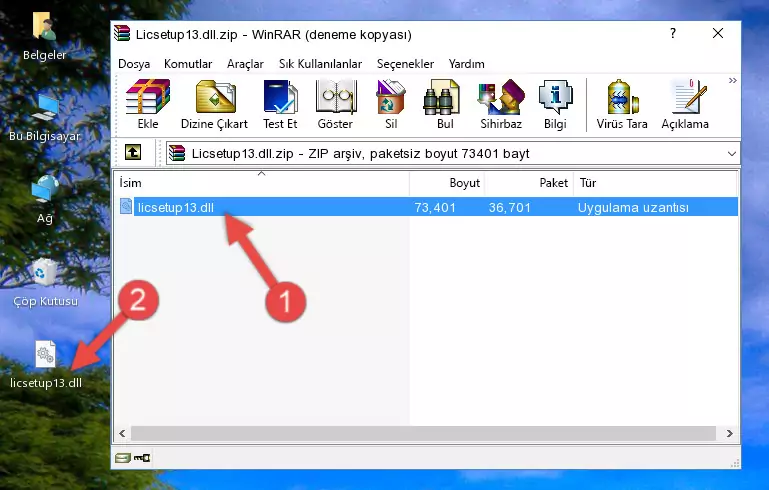This screenshot has width=769, height=490.
Task: Close the WinRAR window
Action: coord(718,33)
